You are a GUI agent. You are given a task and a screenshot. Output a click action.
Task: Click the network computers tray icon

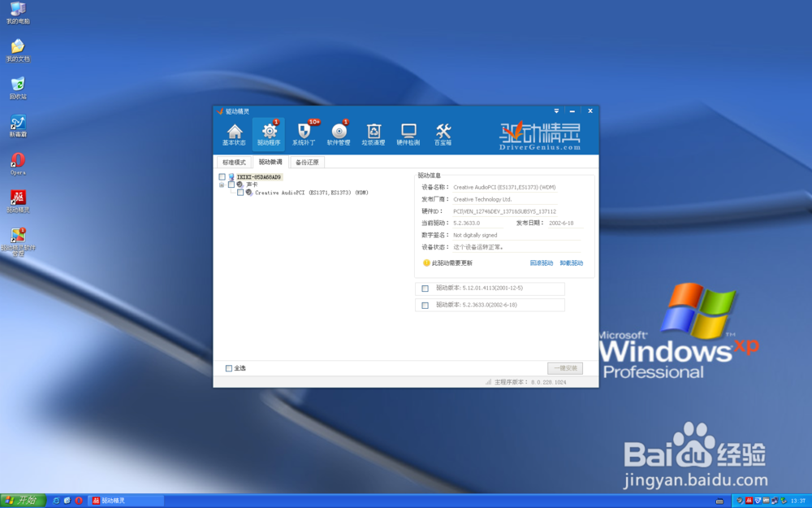[x=775, y=501]
